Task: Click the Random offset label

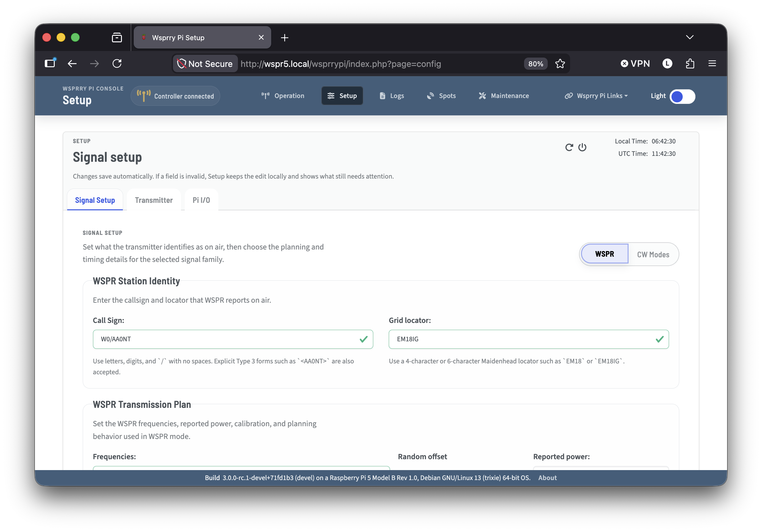Action: [422, 457]
